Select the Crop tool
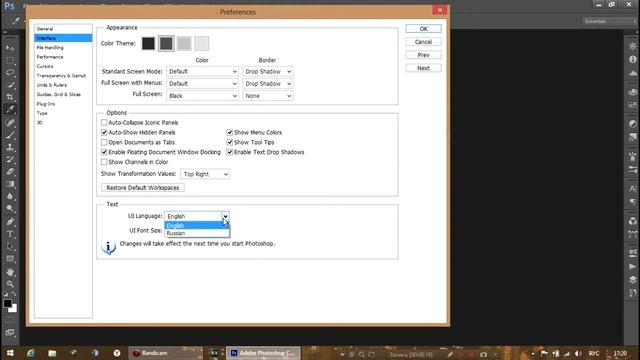Screen dimensions: 640x360 coord(10,97)
